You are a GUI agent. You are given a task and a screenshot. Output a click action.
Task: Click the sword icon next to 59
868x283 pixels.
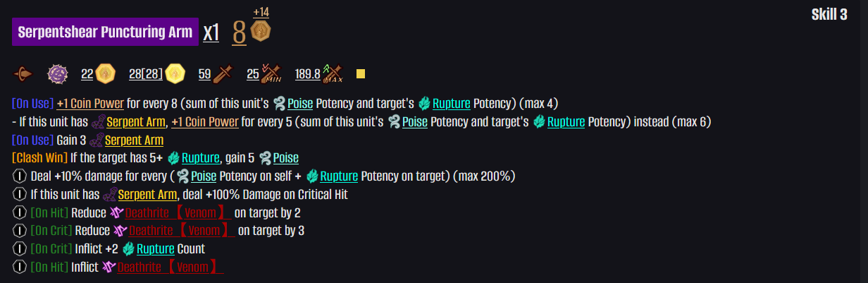pos(223,73)
